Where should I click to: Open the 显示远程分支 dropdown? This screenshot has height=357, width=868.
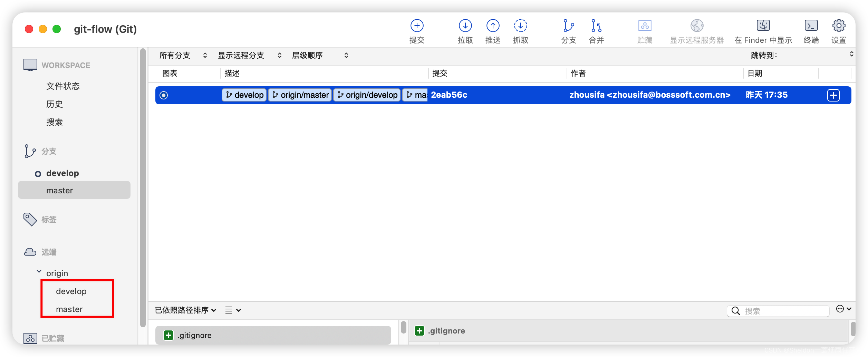pyautogui.click(x=249, y=55)
